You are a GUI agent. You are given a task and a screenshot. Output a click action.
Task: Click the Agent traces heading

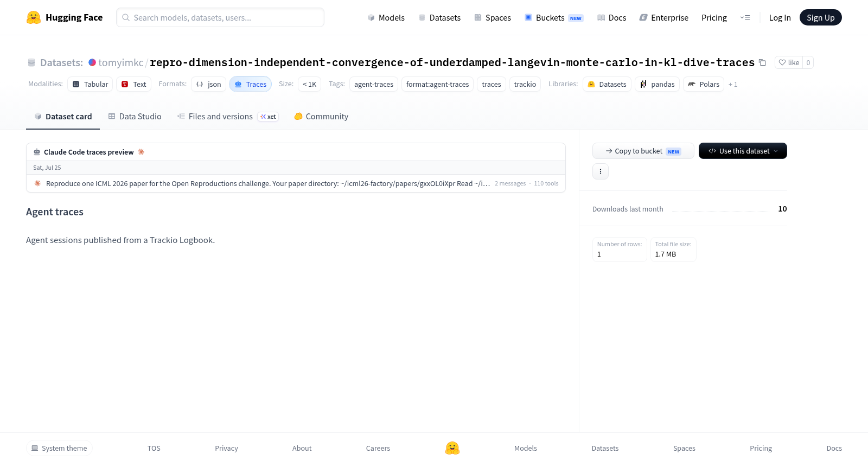(55, 212)
